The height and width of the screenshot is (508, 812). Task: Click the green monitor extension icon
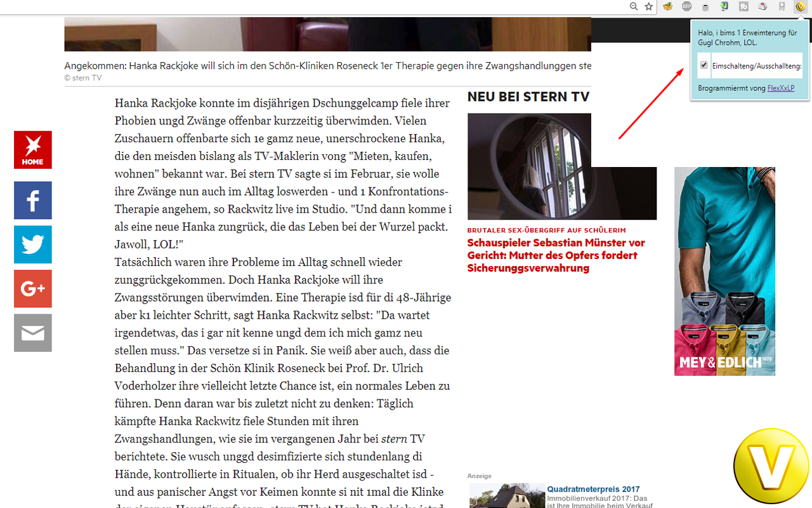coord(724,6)
